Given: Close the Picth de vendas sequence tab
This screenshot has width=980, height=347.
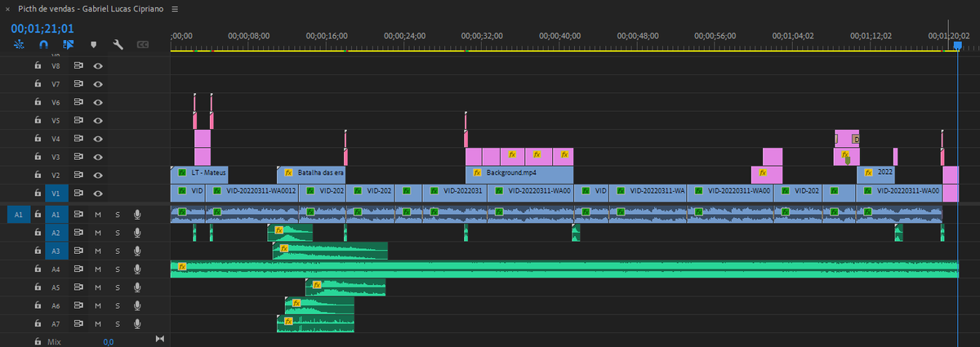Looking at the screenshot, I should (x=7, y=8).
